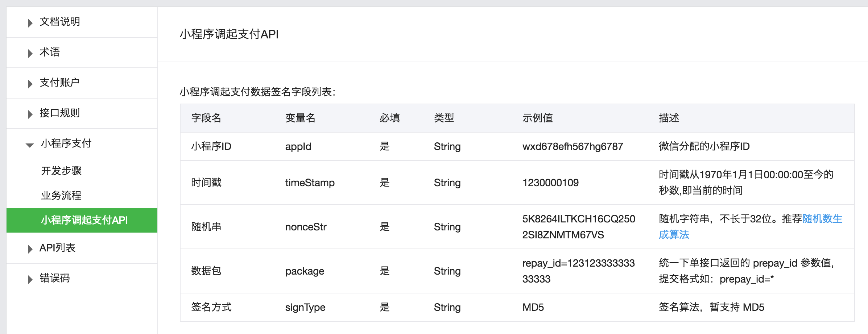Click the 支付账户 menu label

click(x=59, y=83)
